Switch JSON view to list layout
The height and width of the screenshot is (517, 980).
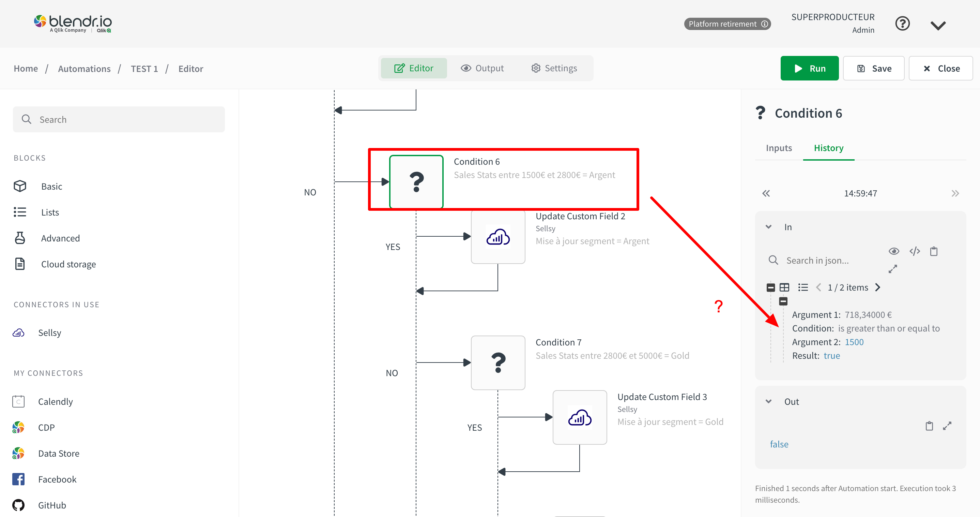tap(803, 287)
